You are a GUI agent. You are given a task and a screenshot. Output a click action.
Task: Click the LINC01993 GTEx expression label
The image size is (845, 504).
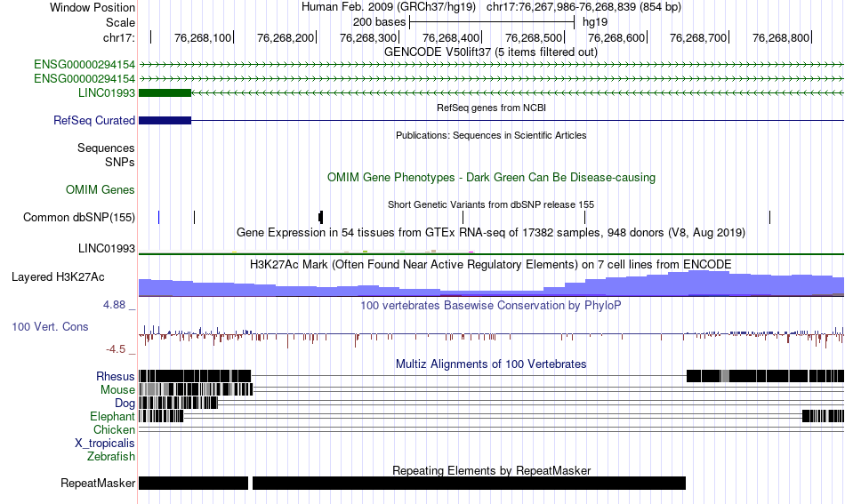(x=106, y=248)
